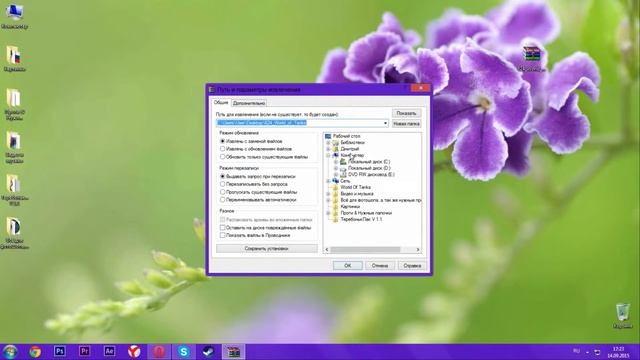The image size is (640, 360).
Task: Expand Локальный диск (D:) node
Action: point(336,168)
